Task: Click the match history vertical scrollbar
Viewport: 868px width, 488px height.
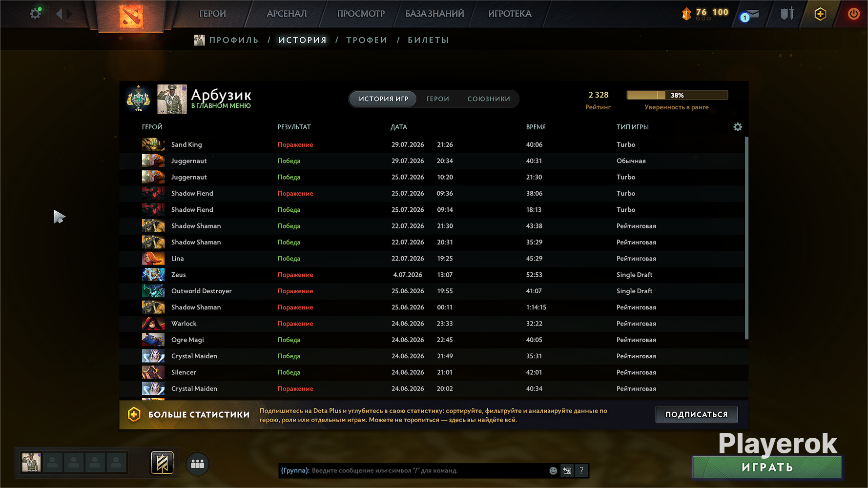Action: [746, 238]
